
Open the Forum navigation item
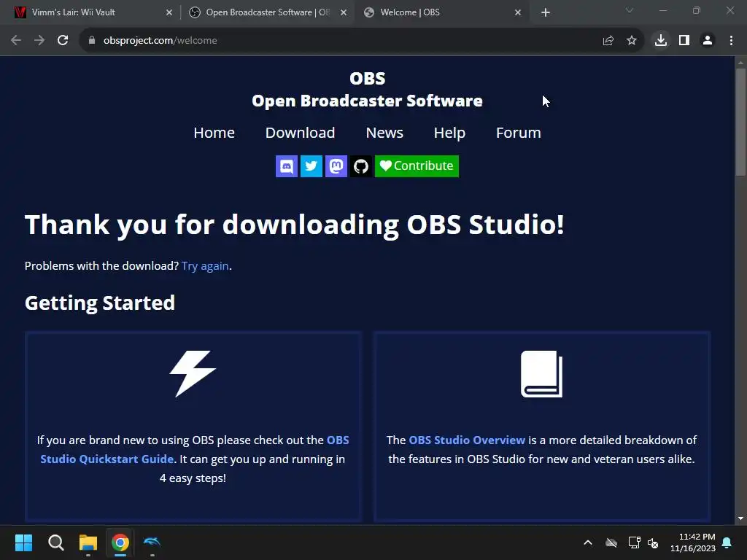click(x=519, y=133)
